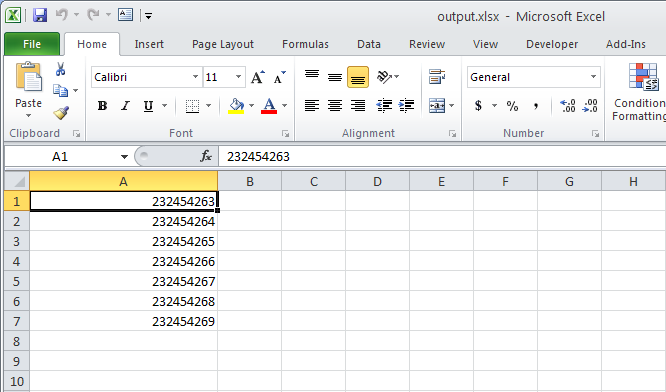This screenshot has width=666, height=392.
Task: Expand the Paste options arrow
Action: pyautogui.click(x=28, y=116)
